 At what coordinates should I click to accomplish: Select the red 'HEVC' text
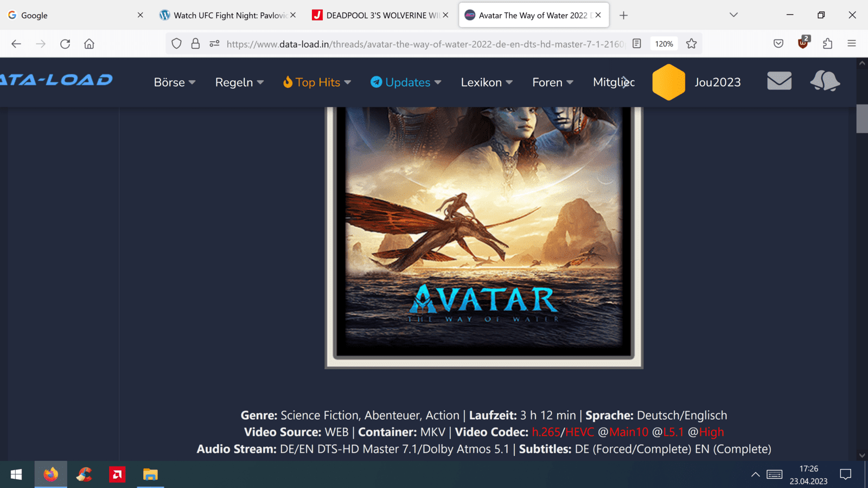(580, 432)
